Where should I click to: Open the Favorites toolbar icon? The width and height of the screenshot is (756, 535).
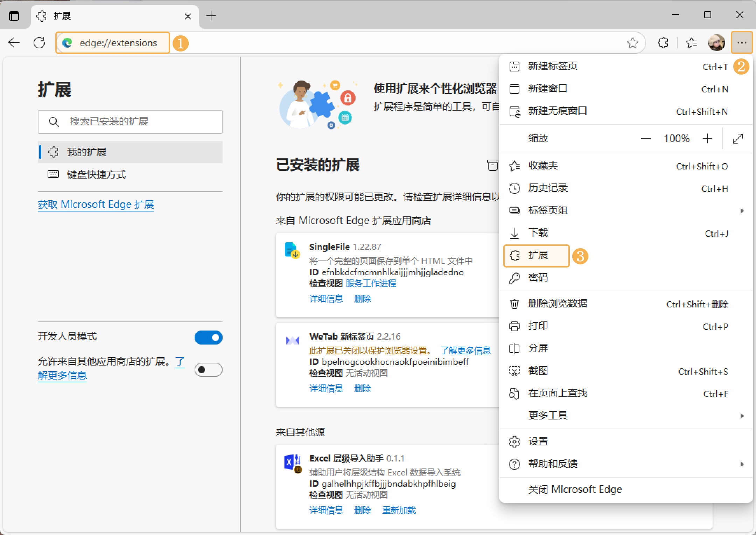(691, 43)
